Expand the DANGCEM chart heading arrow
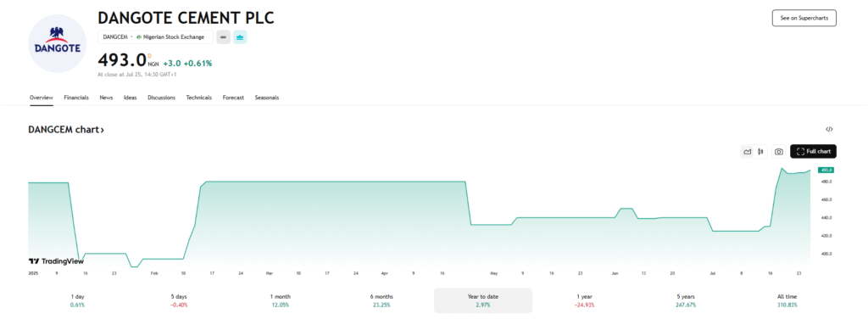868x336 pixels. (102, 130)
